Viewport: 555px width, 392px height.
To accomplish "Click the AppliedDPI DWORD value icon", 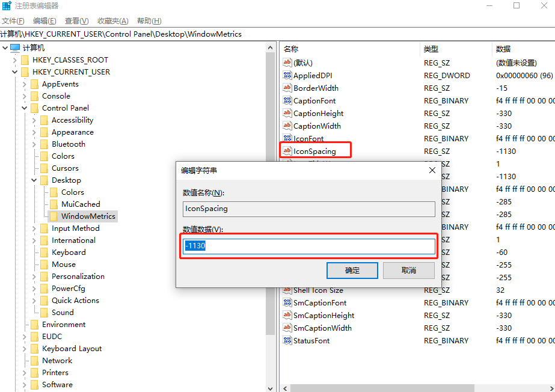I will point(287,76).
